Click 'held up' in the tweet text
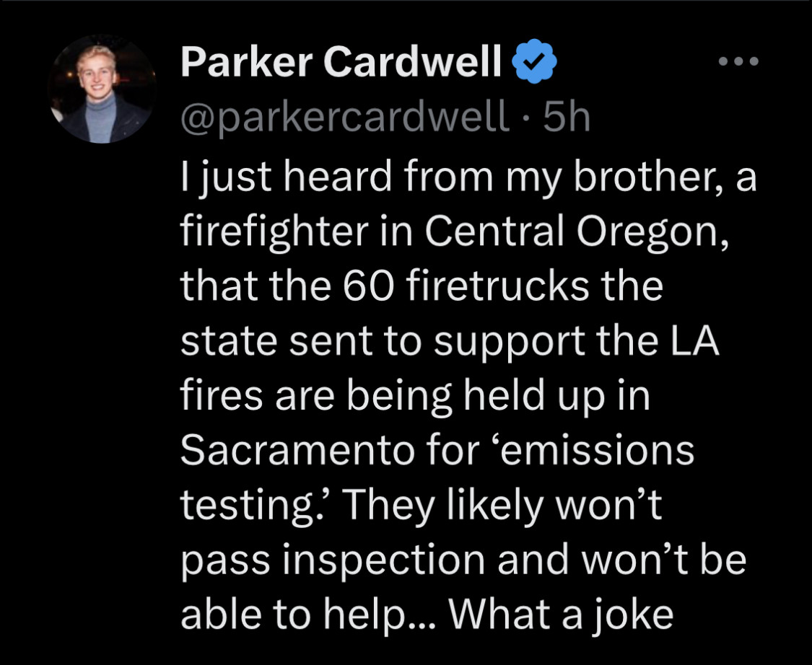 [526, 396]
